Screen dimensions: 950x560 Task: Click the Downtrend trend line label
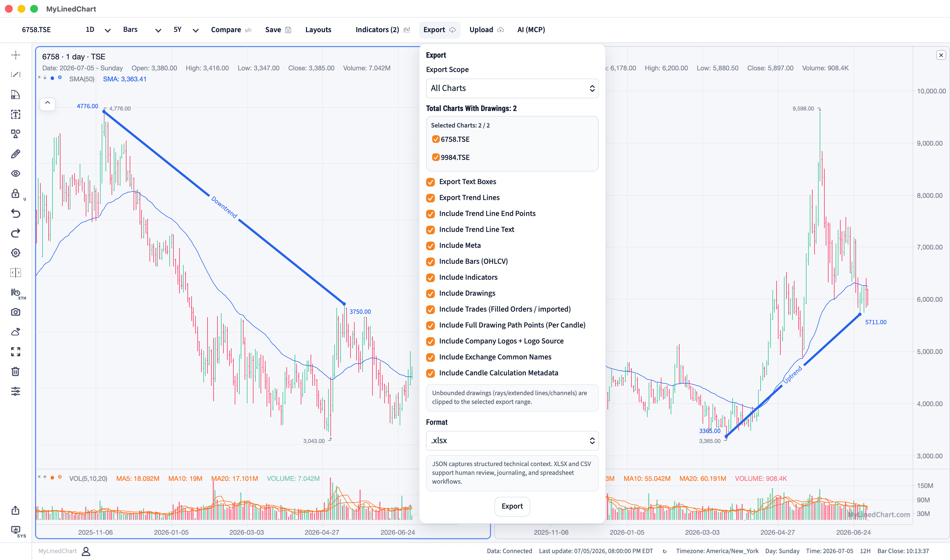pos(224,207)
